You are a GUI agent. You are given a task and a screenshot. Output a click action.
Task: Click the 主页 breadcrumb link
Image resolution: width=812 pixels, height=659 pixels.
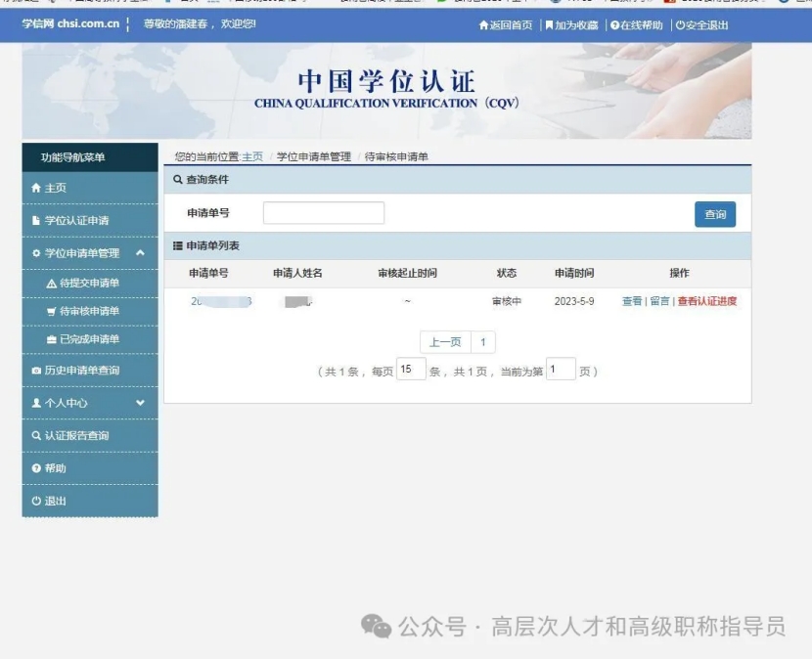(x=252, y=156)
